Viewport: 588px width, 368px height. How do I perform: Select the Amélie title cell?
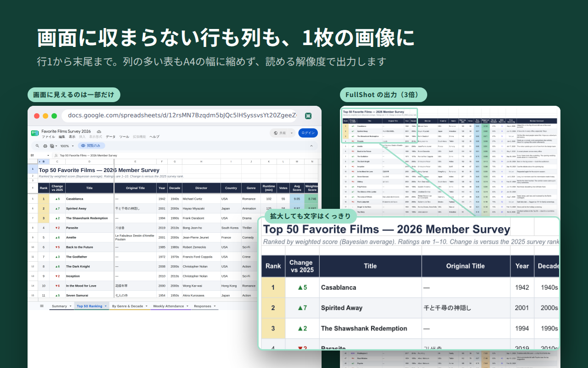pos(89,237)
